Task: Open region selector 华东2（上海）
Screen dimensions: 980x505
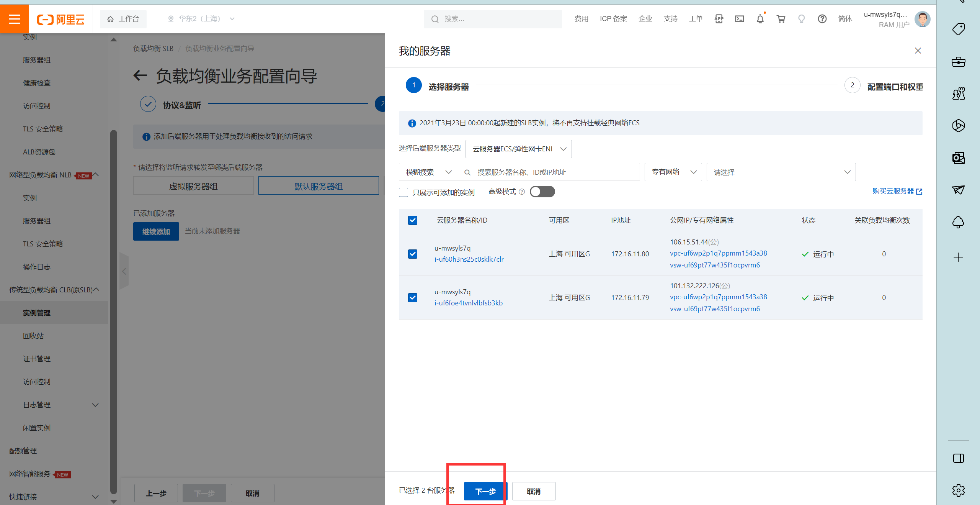Action: (x=201, y=19)
